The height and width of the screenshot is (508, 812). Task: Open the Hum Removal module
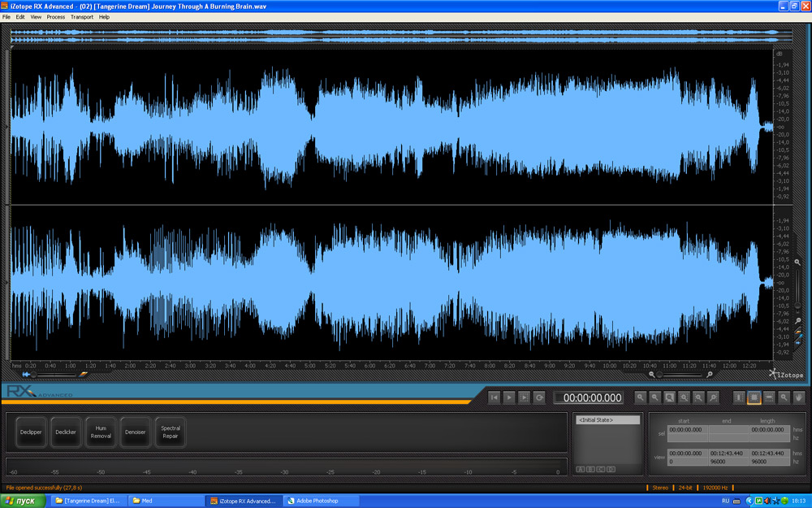[101, 432]
